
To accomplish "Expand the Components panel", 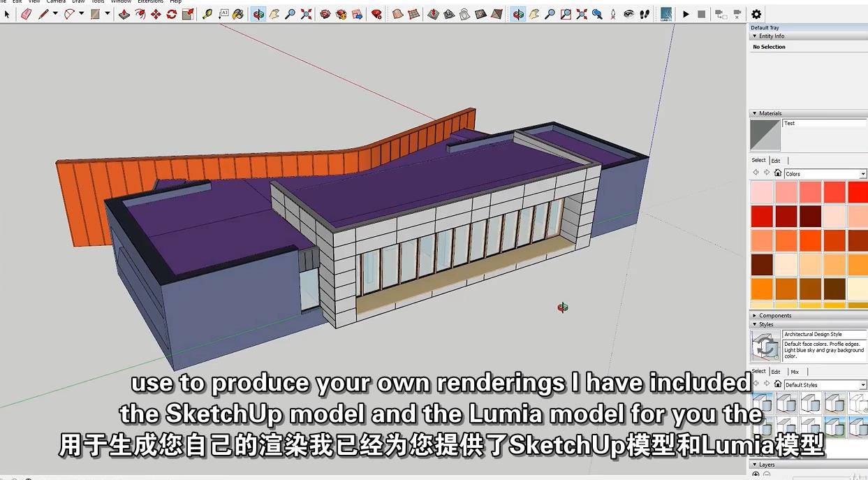I will tap(754, 316).
